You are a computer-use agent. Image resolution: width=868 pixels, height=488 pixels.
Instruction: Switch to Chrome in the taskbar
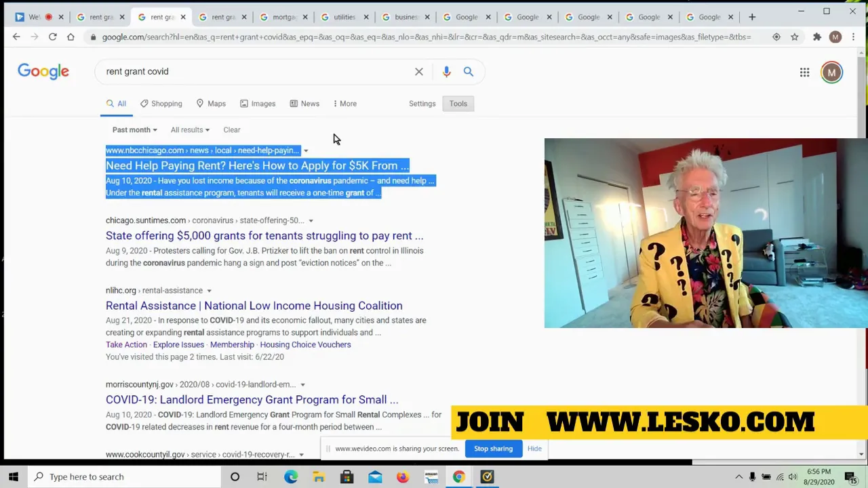coord(459,476)
